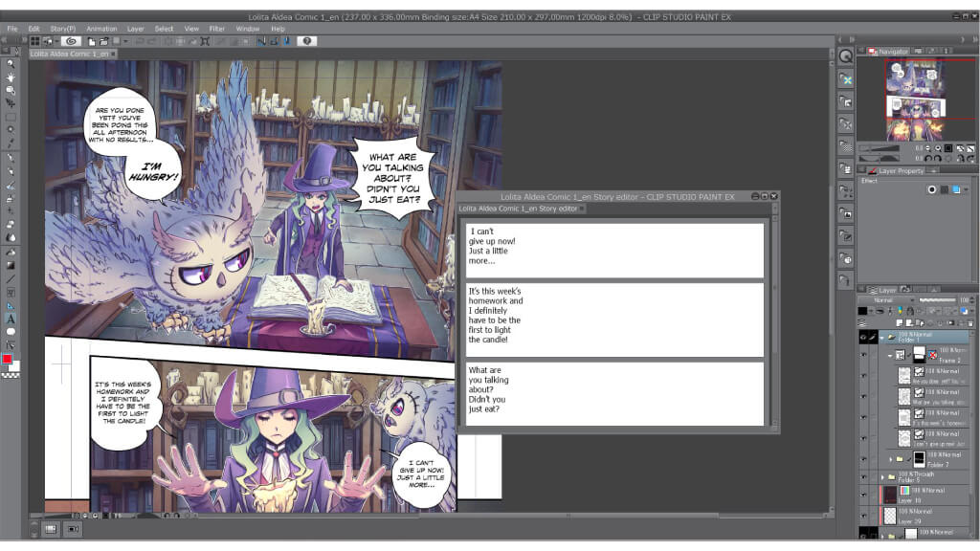Switch to the Layer Property tab
This screenshot has height=551, width=980.
click(x=897, y=170)
